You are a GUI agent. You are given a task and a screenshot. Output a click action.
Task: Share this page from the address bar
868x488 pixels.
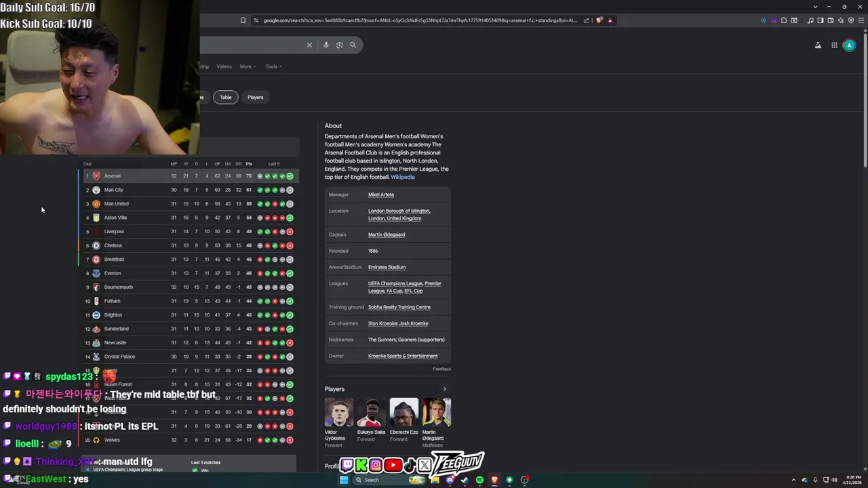tap(587, 20)
